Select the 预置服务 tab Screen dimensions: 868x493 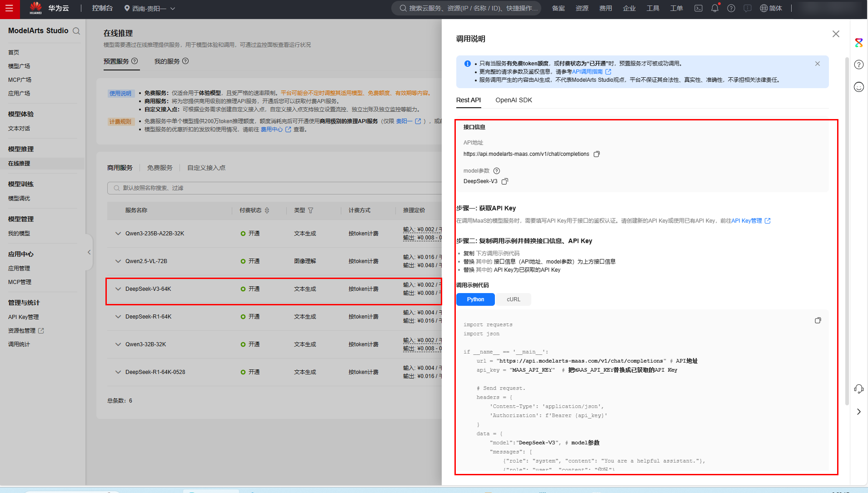point(116,61)
